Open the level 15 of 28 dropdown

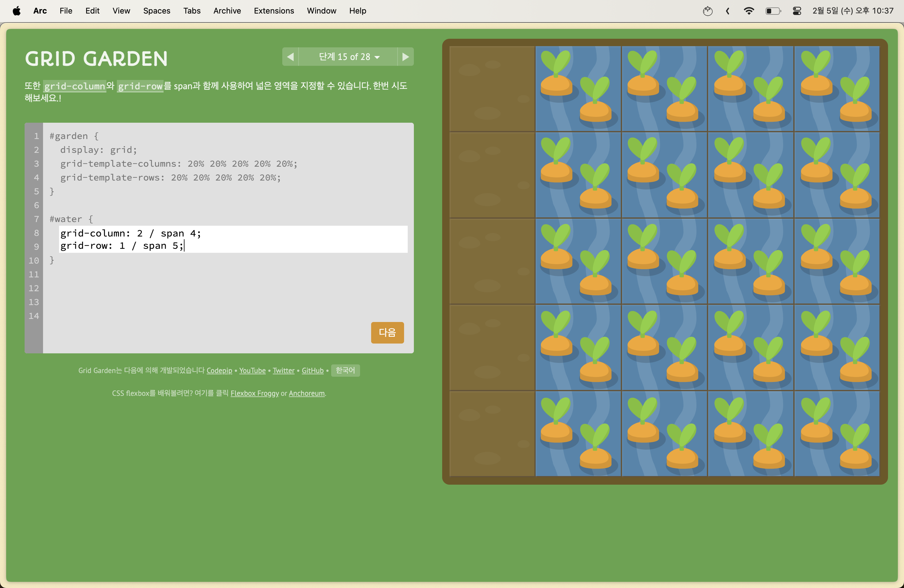348,57
